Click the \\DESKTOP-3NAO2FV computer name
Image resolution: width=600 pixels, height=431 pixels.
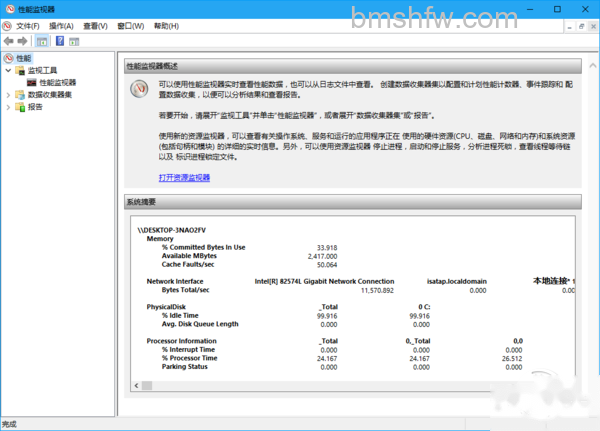[171, 230]
